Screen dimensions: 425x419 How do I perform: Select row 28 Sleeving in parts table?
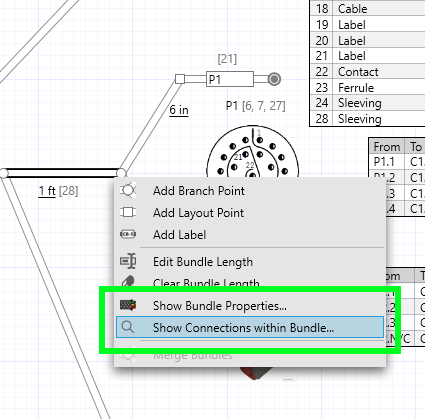367,119
